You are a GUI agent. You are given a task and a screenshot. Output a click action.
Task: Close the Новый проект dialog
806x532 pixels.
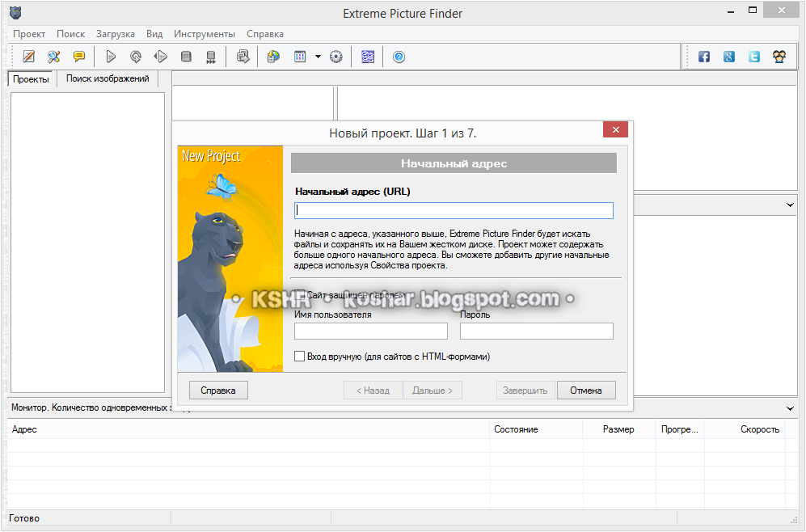click(x=616, y=129)
